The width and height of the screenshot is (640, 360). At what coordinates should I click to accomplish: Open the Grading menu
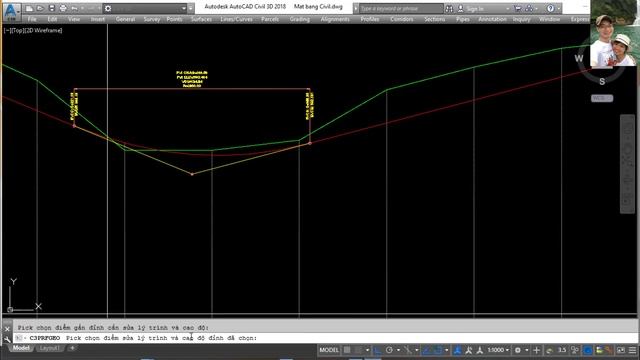click(300, 19)
